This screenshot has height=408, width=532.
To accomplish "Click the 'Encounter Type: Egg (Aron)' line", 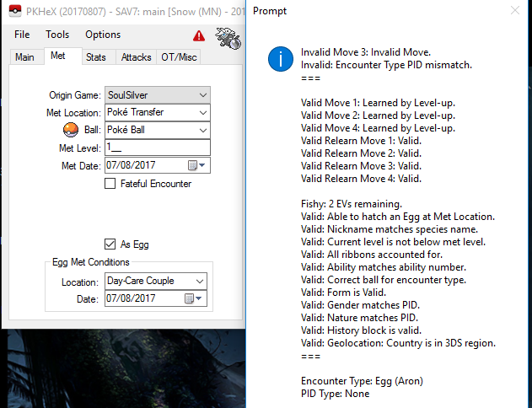I will (362, 381).
